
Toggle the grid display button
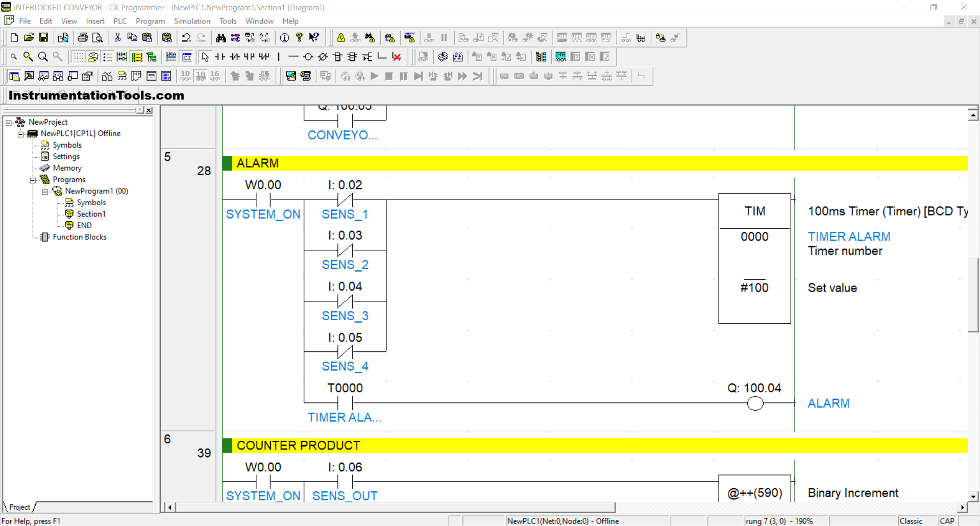coord(78,57)
